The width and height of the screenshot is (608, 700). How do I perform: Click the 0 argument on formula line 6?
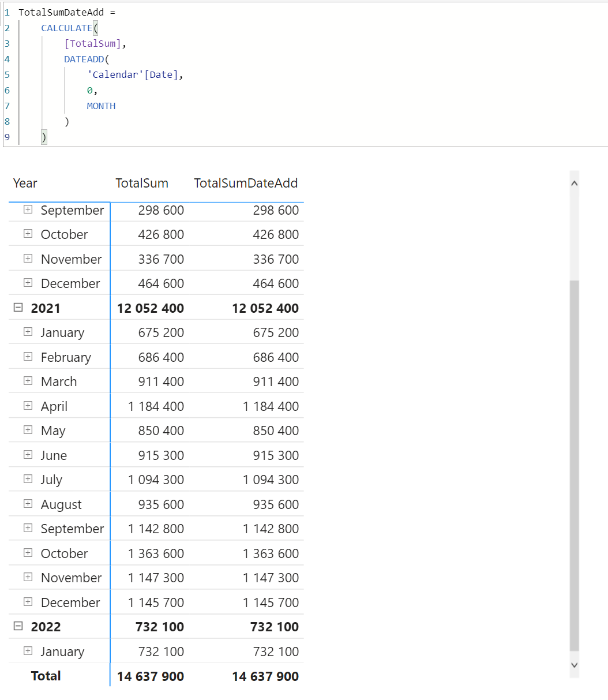[x=89, y=90]
